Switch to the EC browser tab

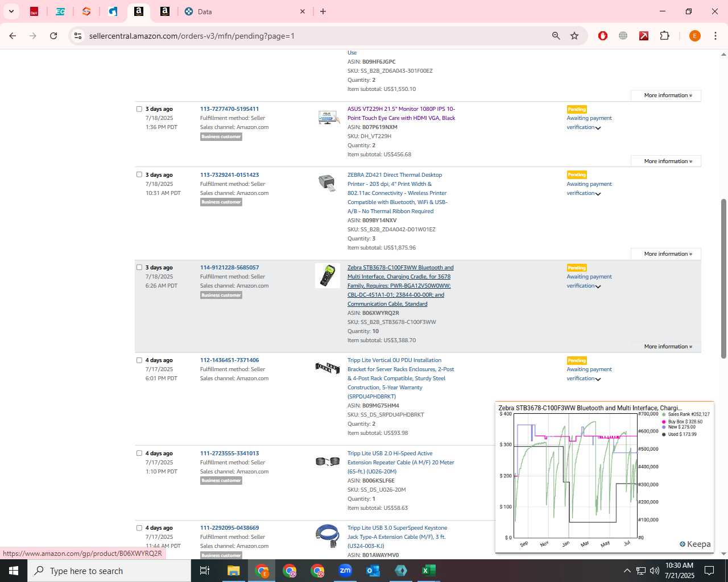pyautogui.click(x=60, y=11)
